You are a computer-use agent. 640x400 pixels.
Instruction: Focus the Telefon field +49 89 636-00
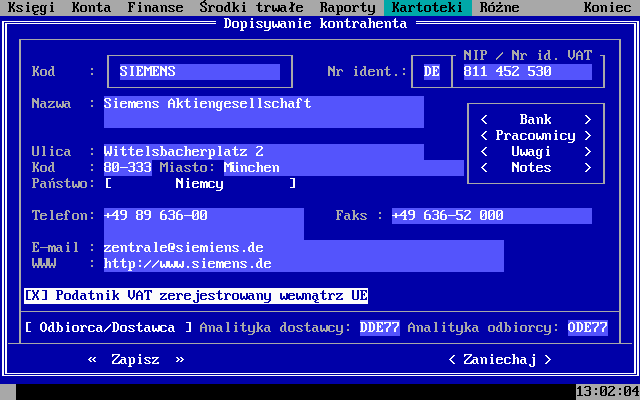pyautogui.click(x=204, y=224)
